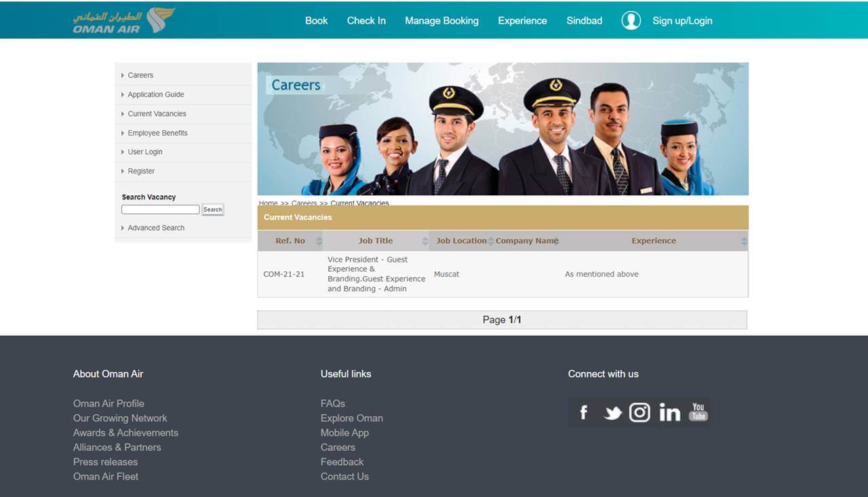The image size is (868, 497).
Task: Open Explore Oman footer link
Action: (x=352, y=418)
